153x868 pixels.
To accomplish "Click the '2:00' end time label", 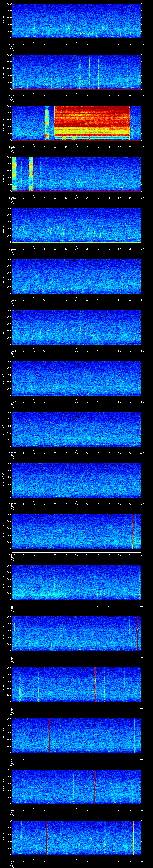I will (x=141, y=44).
